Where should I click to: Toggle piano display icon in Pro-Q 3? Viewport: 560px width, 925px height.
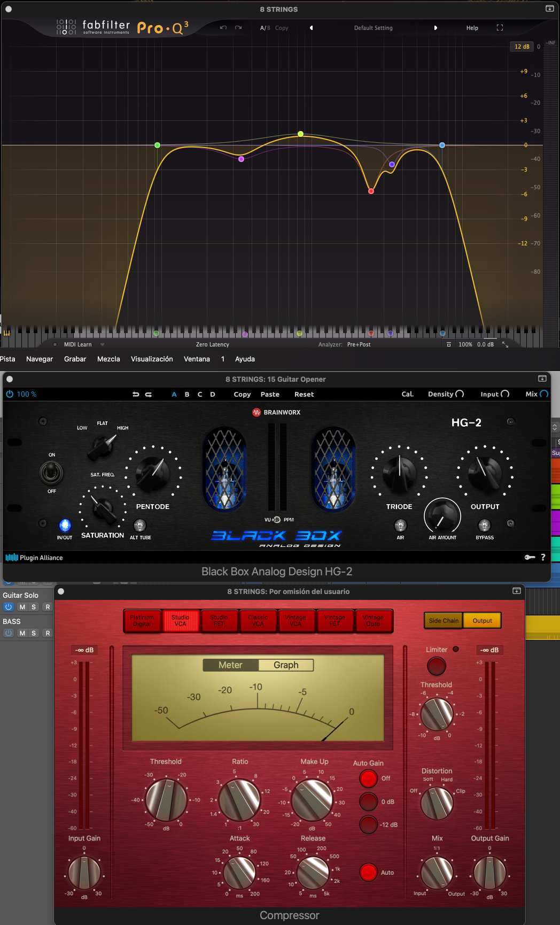pyautogui.click(x=7, y=333)
